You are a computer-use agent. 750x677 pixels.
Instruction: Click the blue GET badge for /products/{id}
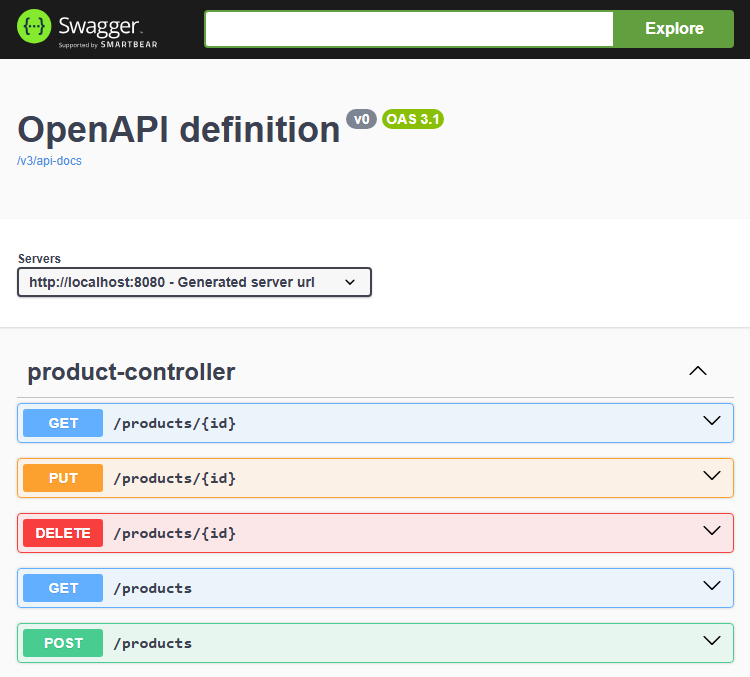point(63,423)
